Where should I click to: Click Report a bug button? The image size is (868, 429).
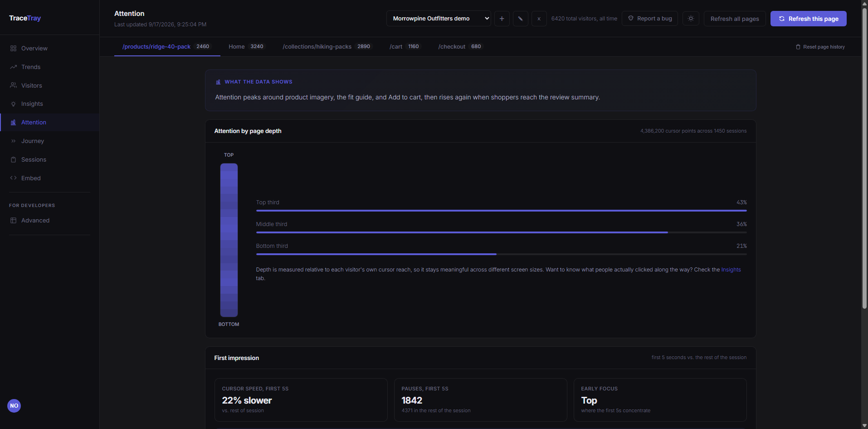pos(650,19)
